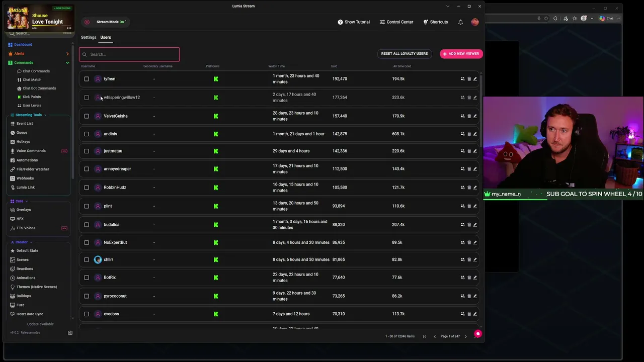644x362 pixels.
Task: Open the Release notes link
Action: 30,333
